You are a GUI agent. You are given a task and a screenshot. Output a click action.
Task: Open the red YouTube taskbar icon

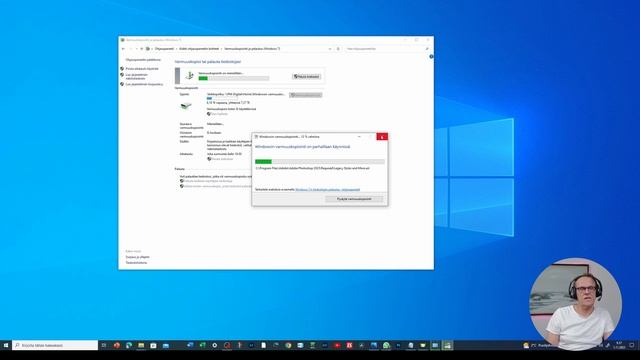click(337, 345)
